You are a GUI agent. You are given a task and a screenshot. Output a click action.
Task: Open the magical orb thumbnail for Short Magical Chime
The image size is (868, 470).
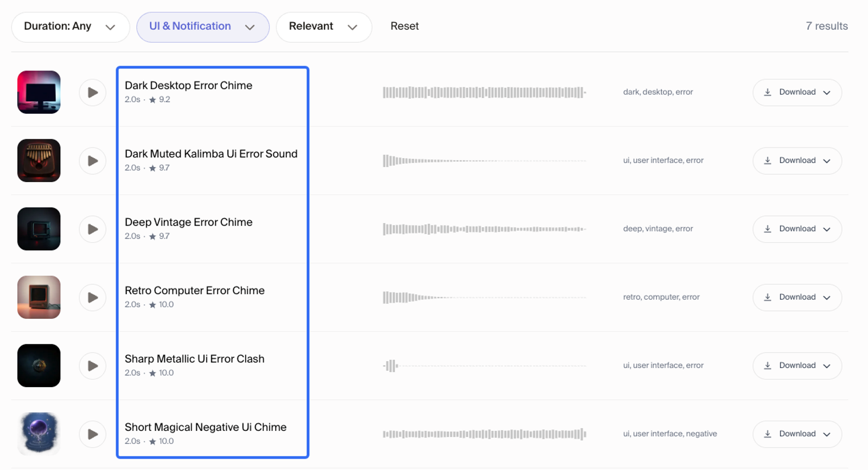[39, 434]
